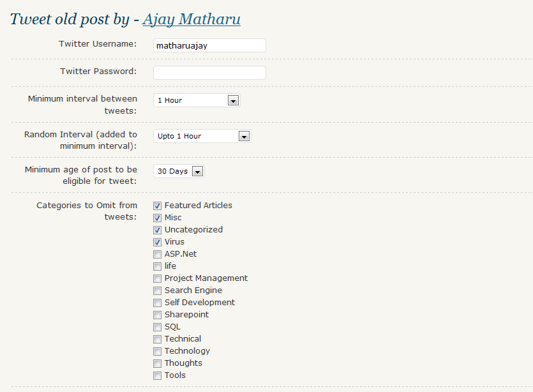Check the ASP.Net category checkbox
This screenshot has height=392, width=533.
click(157, 255)
